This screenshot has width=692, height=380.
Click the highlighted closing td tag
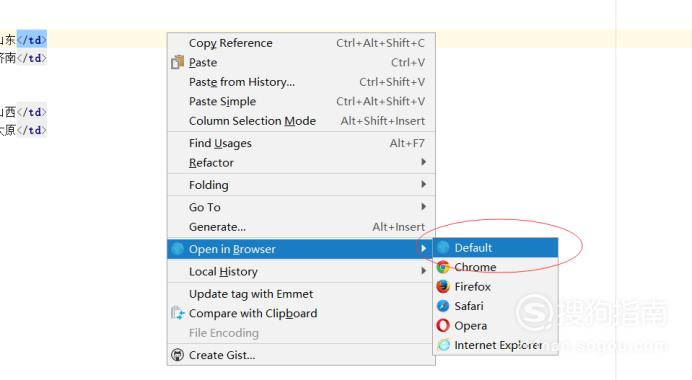tap(32, 40)
